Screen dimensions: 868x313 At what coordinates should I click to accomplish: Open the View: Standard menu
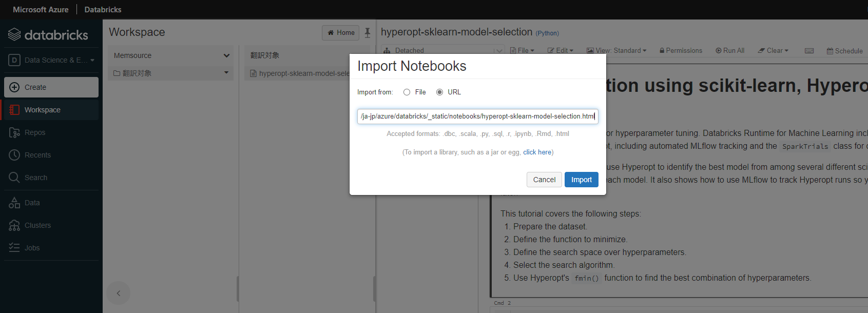click(x=616, y=50)
